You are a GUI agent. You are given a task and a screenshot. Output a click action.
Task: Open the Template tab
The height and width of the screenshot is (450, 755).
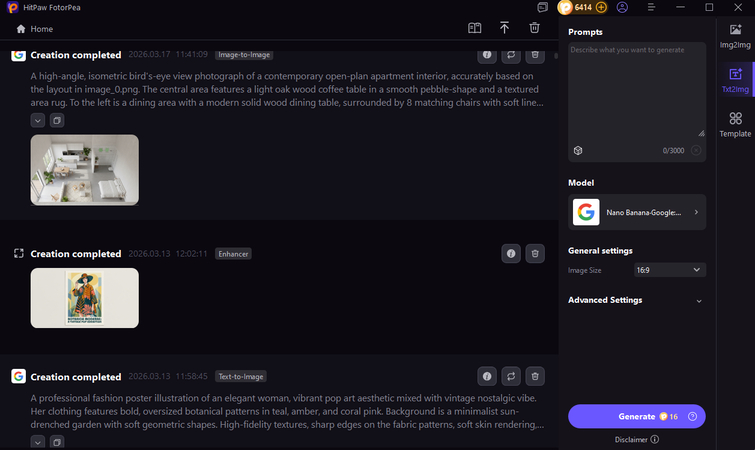coord(735,124)
